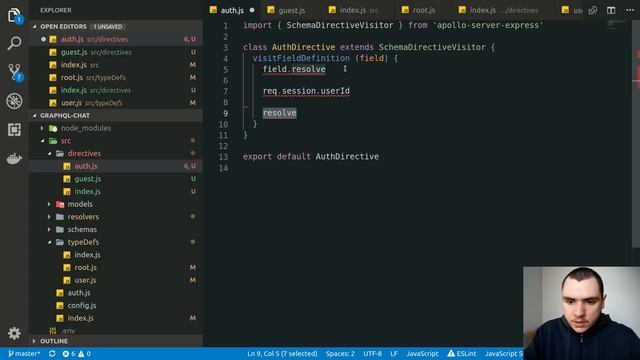Viewport: 640px width, 360px height.
Task: Select user.js in typeDefs folder
Action: [x=116, y=280]
